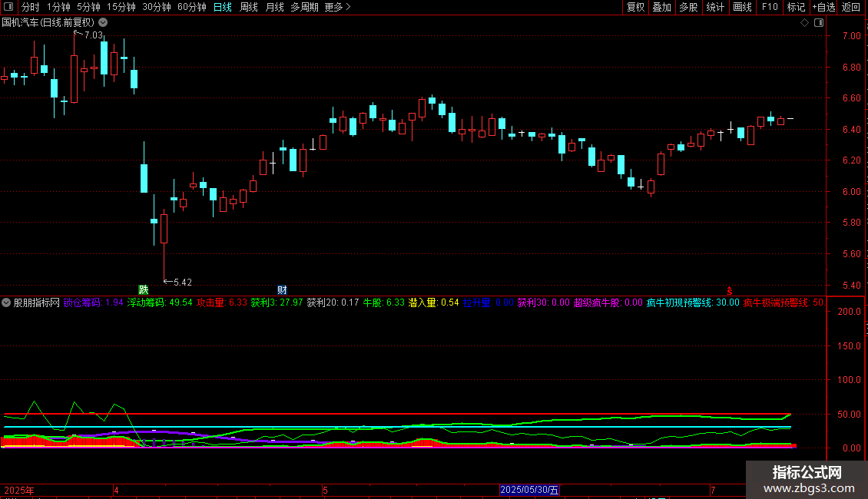The height and width of the screenshot is (499, 868).
Task: Click the 7.00 price axis label
Action: [851, 35]
